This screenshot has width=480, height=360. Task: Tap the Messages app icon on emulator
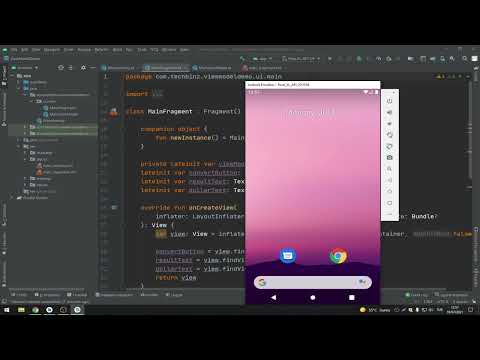tap(288, 256)
